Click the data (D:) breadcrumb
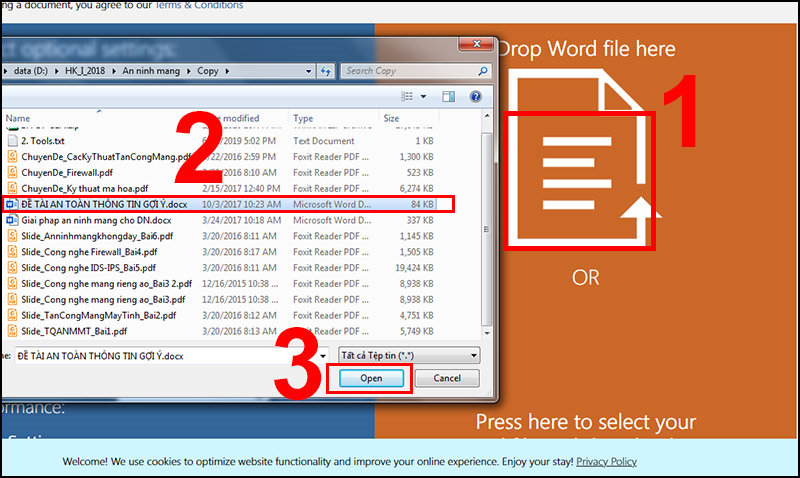The image size is (800, 478). point(31,71)
